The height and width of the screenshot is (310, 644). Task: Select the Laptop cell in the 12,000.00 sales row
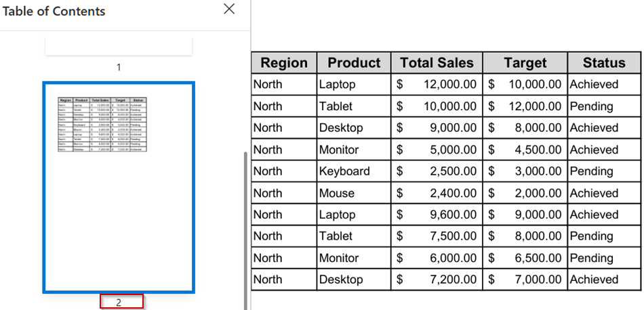click(354, 85)
